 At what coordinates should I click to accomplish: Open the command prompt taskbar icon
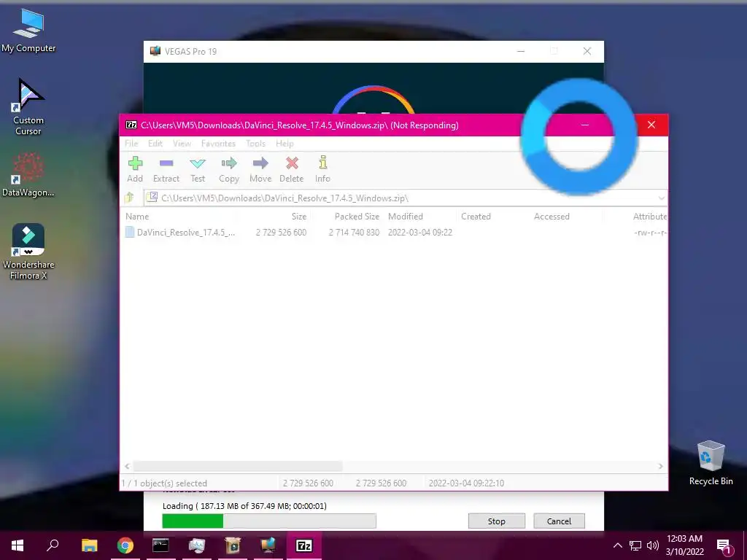pyautogui.click(x=160, y=545)
